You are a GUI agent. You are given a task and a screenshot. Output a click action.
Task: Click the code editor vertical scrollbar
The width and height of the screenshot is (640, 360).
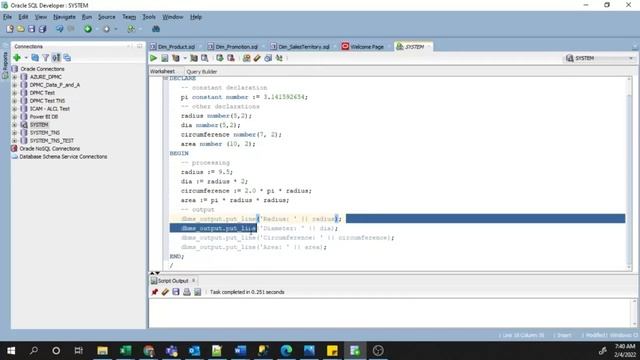pyautogui.click(x=629, y=173)
